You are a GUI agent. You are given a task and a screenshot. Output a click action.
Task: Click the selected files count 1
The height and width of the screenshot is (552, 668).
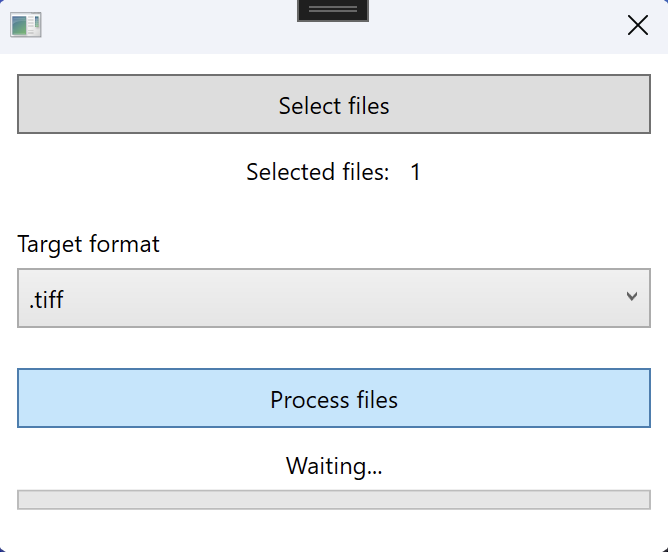coord(415,172)
